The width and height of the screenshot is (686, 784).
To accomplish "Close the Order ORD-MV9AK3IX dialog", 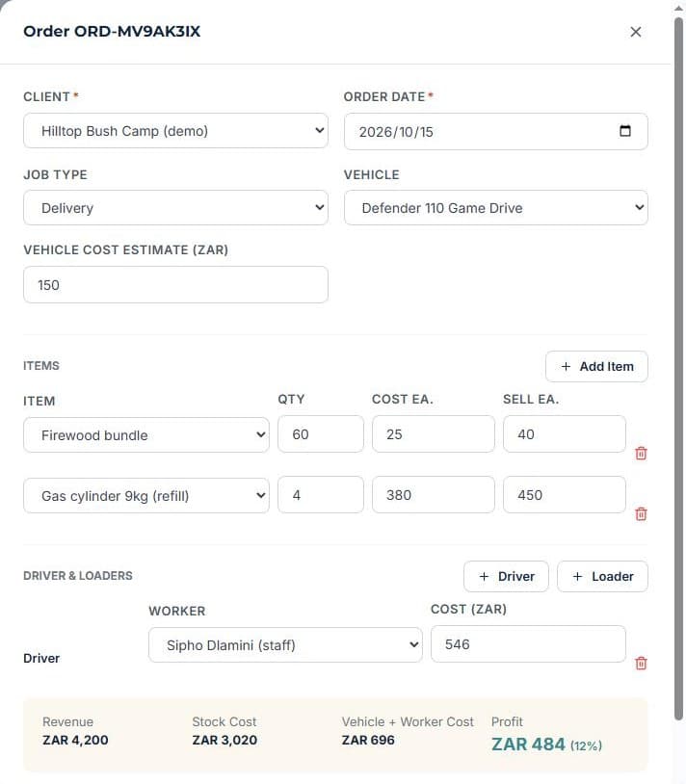I will click(636, 32).
